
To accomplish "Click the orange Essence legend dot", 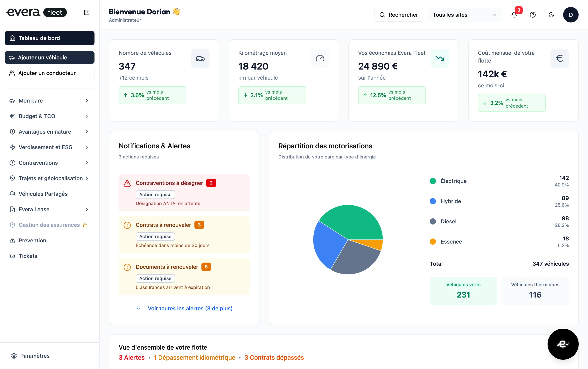I will coord(433,242).
